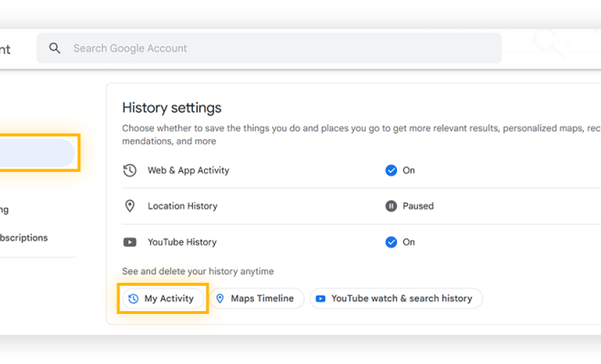Click the History settings heading

(x=172, y=107)
